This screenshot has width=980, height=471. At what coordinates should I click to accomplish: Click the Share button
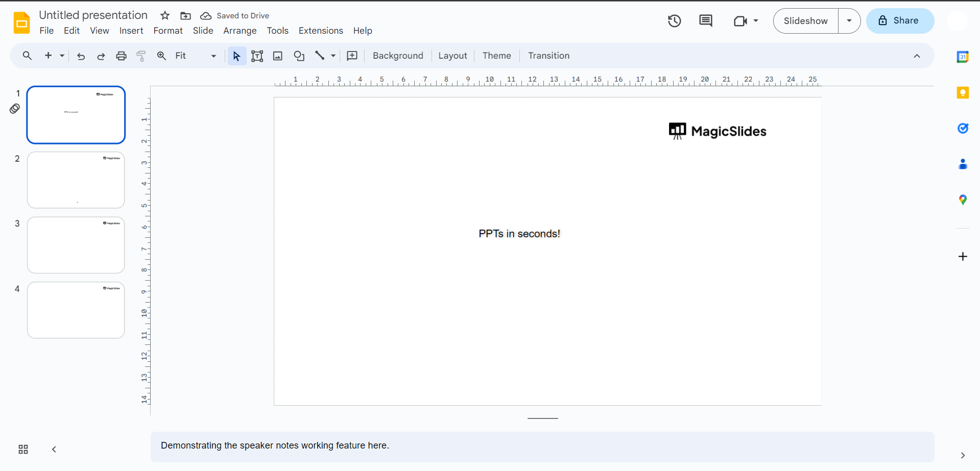(x=900, y=21)
